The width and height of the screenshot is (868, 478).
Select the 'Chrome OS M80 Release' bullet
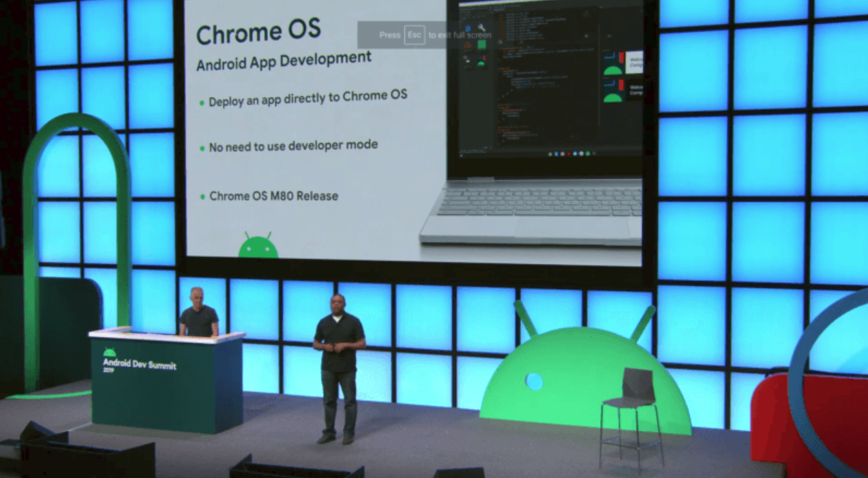(273, 196)
